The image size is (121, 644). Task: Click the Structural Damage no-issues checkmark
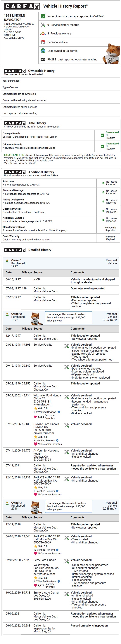click(x=103, y=192)
